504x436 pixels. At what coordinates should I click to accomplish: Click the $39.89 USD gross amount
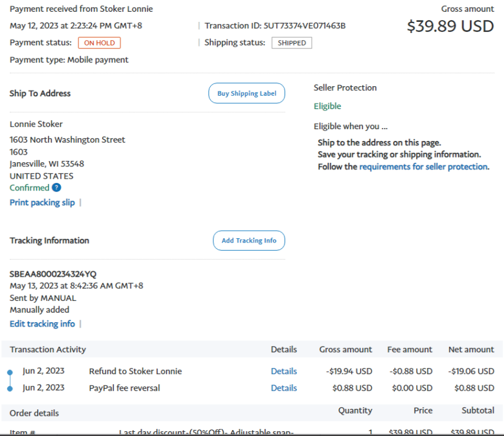click(450, 27)
